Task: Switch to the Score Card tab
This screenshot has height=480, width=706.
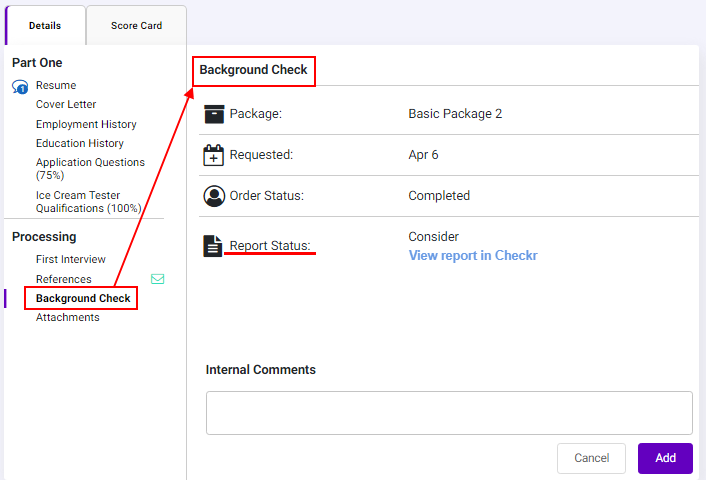Action: [136, 26]
